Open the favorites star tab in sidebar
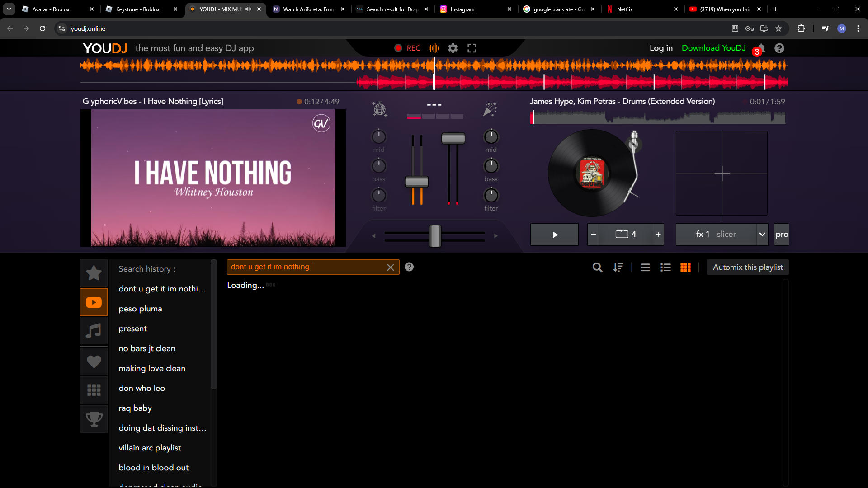Image resolution: width=868 pixels, height=488 pixels. [x=94, y=273]
